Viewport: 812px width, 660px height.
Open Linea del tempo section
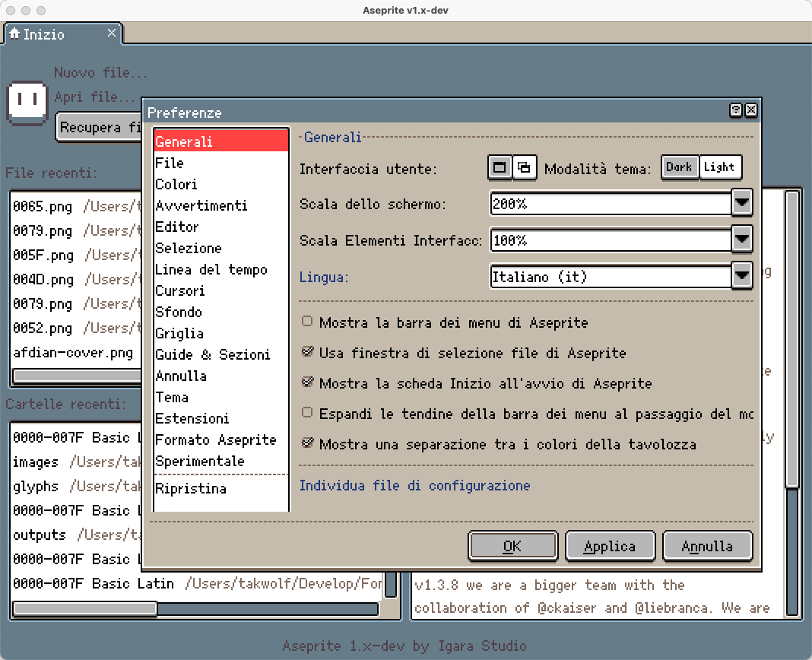click(x=221, y=269)
